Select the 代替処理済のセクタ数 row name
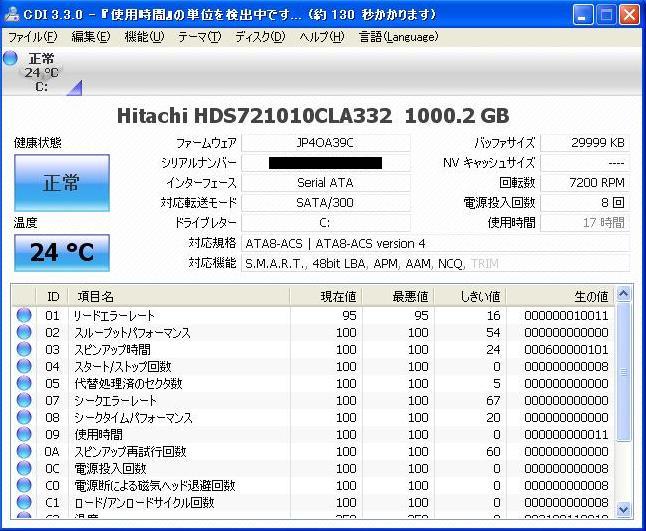The width and height of the screenshot is (646, 531). (128, 384)
